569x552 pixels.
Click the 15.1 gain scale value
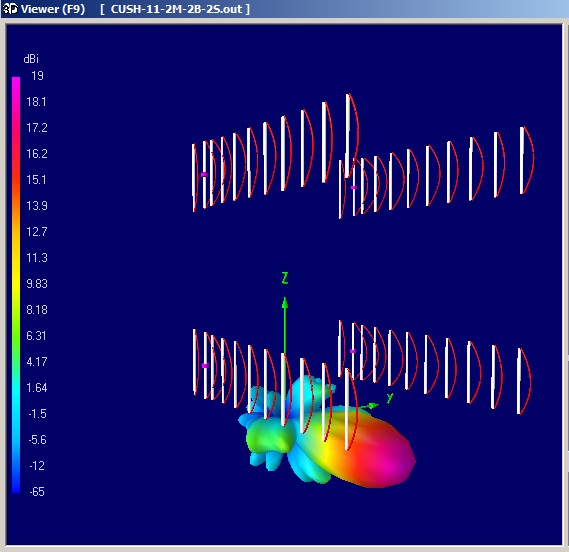(36, 180)
